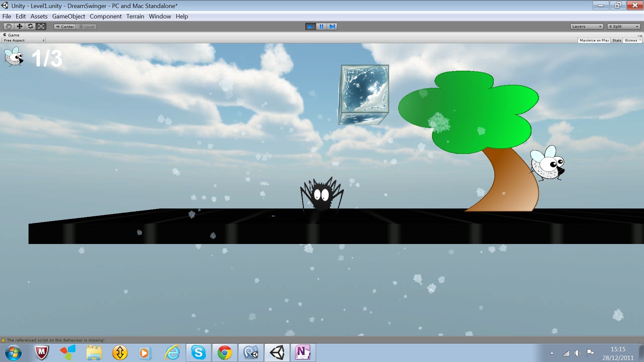Image resolution: width=644 pixels, height=362 pixels.
Task: Open the Windows Start menu
Action: click(x=13, y=353)
